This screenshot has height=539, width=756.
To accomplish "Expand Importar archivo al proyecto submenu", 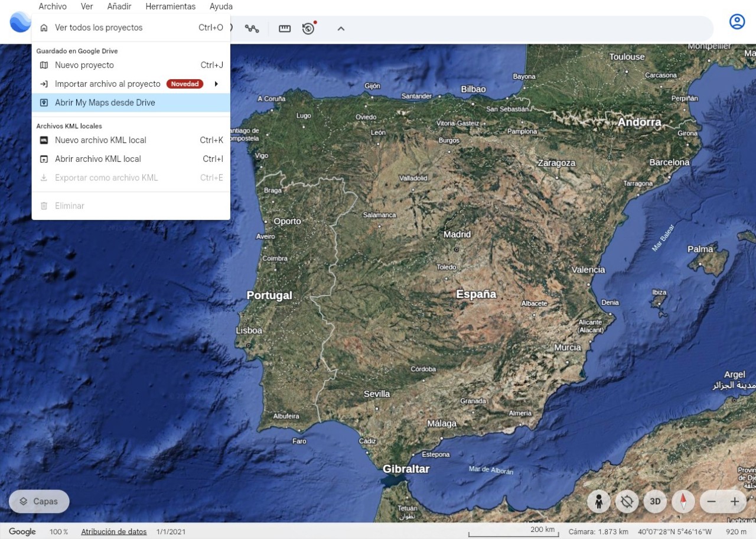I will (216, 84).
